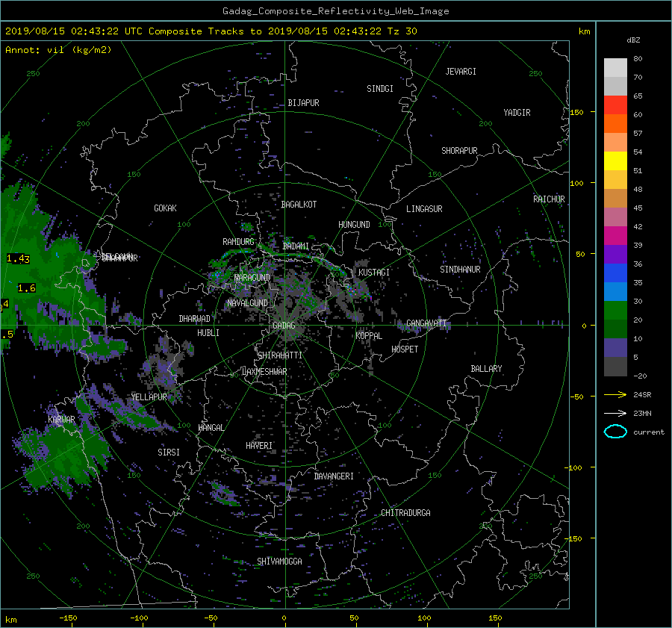Click the HANGAL label
Screen dimensions: 672x628
211,428
